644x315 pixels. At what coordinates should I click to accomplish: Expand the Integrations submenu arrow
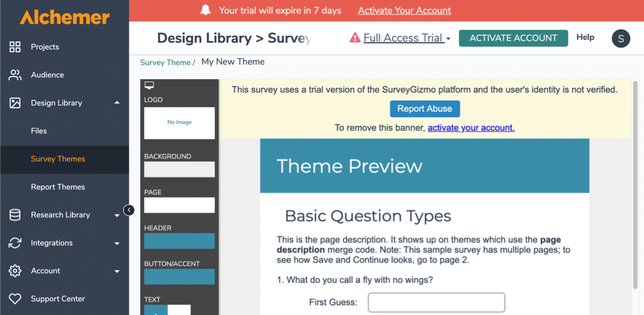[x=117, y=243]
